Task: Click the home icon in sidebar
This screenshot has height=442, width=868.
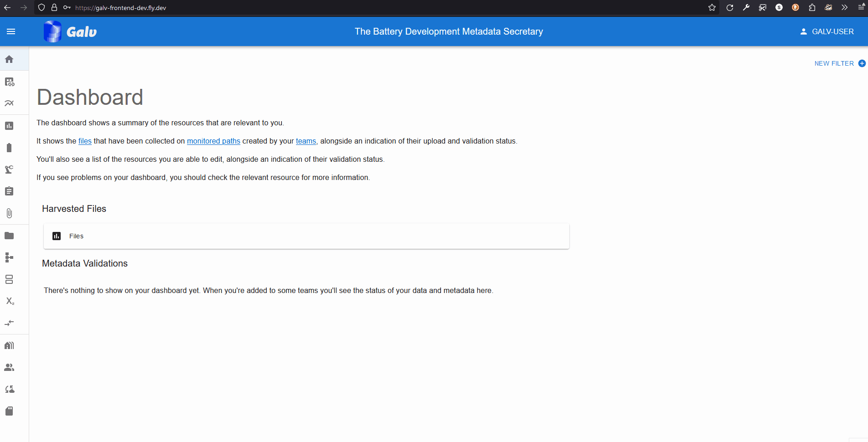Action: (x=9, y=59)
